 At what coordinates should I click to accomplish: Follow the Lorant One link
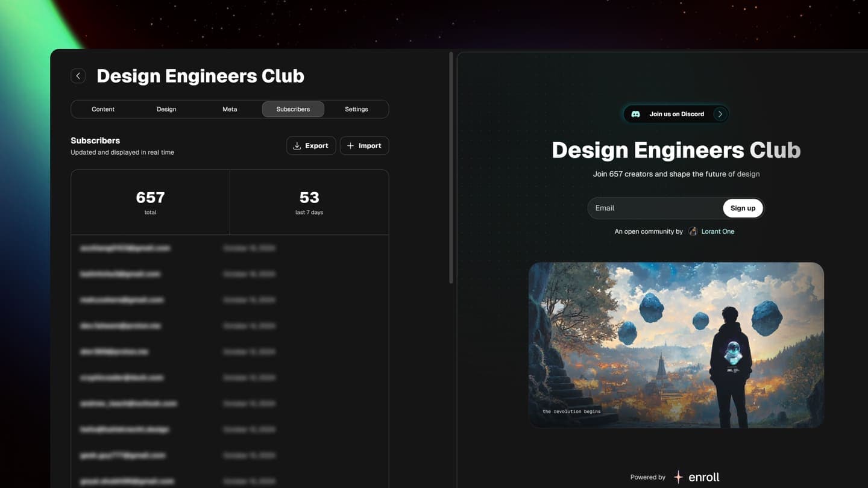coord(718,231)
